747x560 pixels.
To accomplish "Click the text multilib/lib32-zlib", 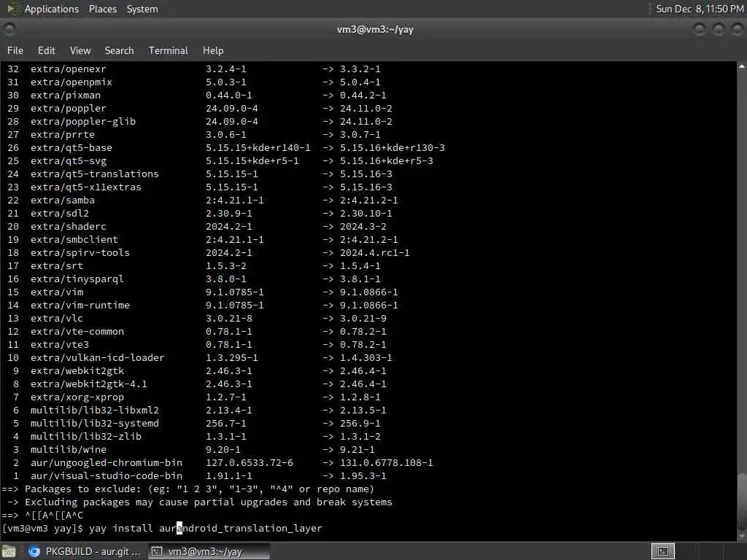I will (x=86, y=436).
